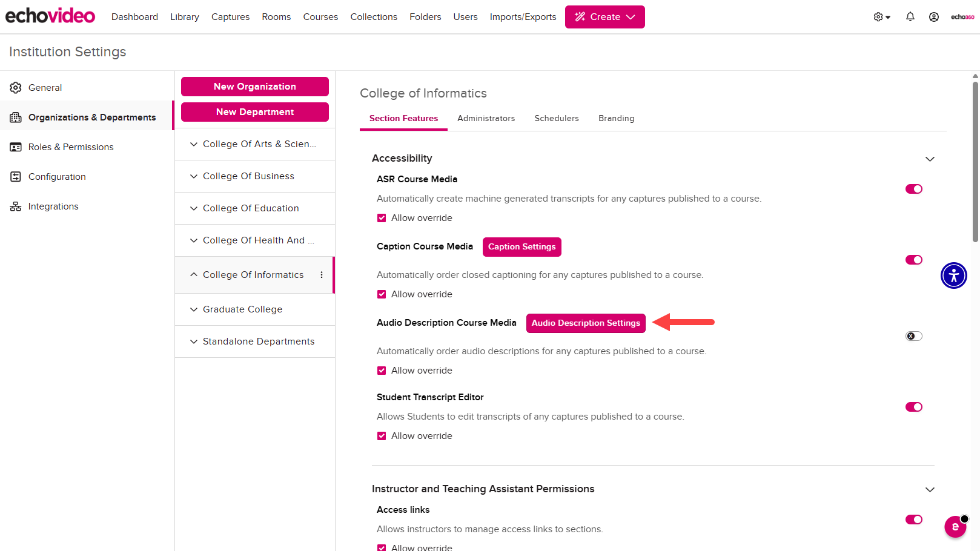The image size is (980, 551).
Task: Enable Audio Description Course Media switch
Action: pyautogui.click(x=914, y=336)
